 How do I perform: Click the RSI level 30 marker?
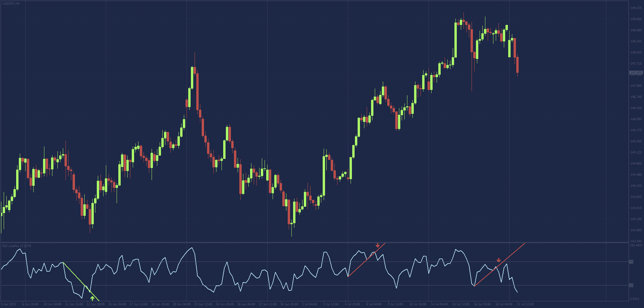point(631,285)
